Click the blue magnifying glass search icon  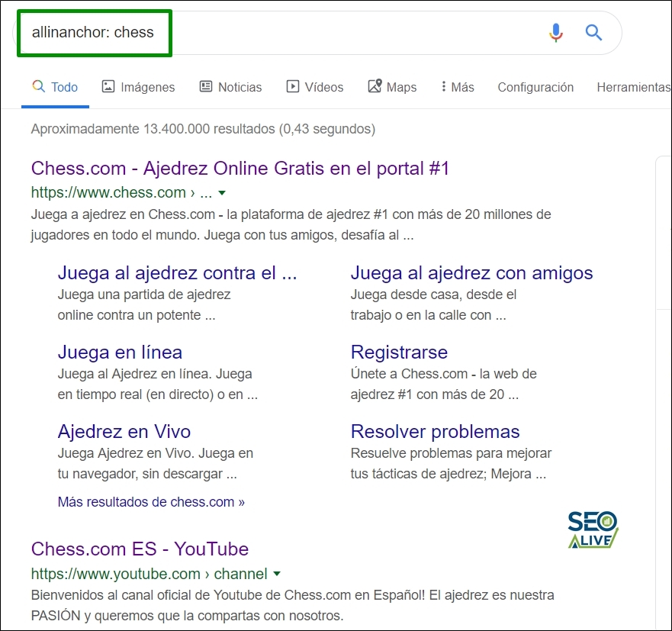[x=593, y=33]
